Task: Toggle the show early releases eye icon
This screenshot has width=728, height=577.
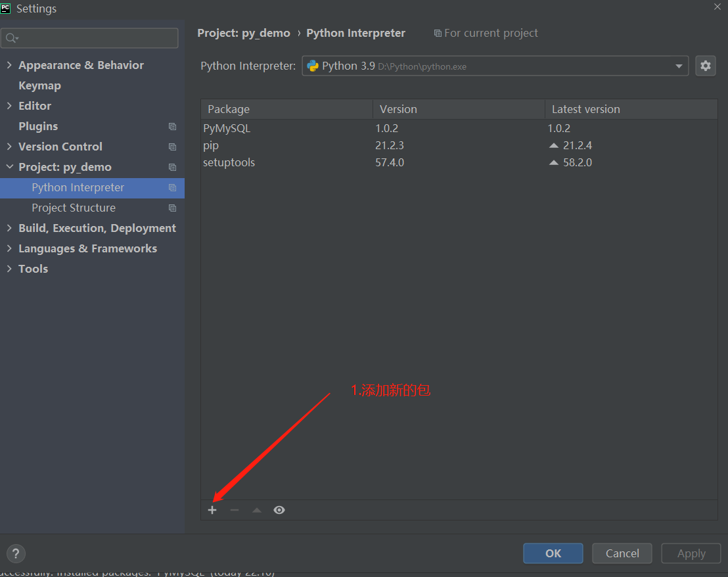Action: 279,510
